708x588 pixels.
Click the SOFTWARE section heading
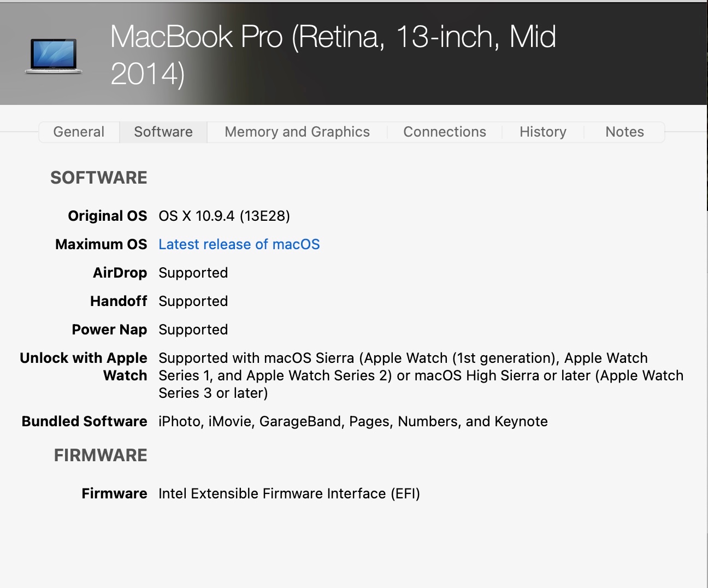point(99,178)
